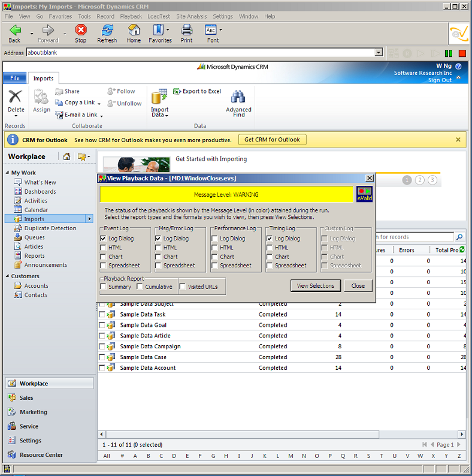The height and width of the screenshot is (476, 472).
Task: Select the Imports ribbon tab
Action: click(x=43, y=79)
